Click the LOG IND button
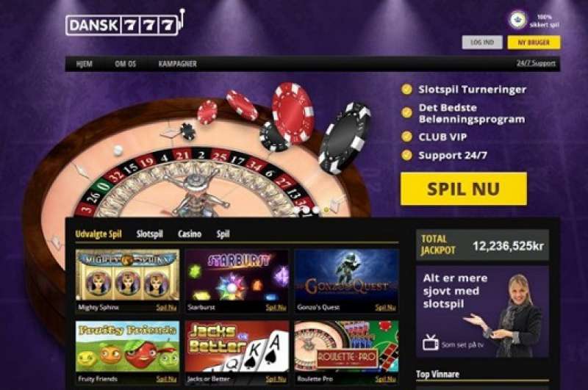Viewport: 588px width, 390px height. pos(482,43)
